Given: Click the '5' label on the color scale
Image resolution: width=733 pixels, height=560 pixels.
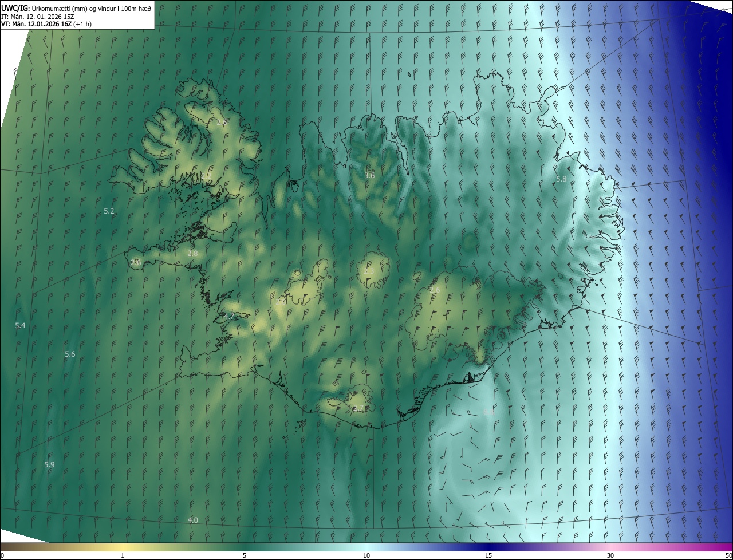Looking at the screenshot, I should pyautogui.click(x=245, y=556).
